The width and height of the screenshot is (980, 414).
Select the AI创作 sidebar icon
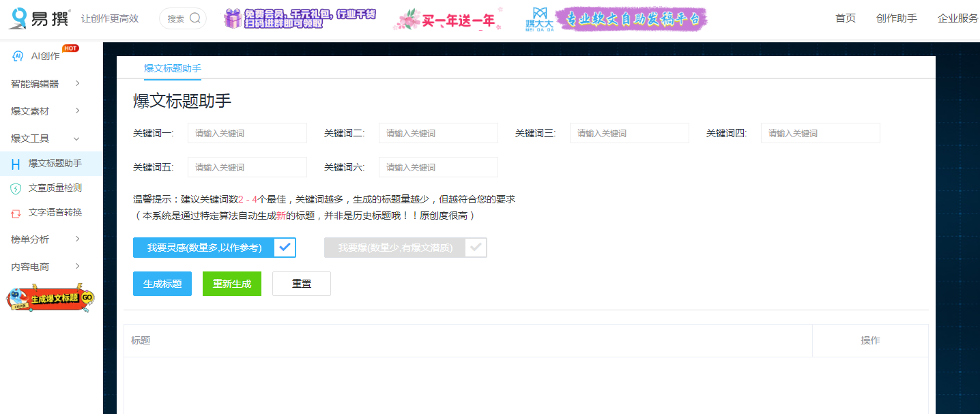click(x=16, y=56)
